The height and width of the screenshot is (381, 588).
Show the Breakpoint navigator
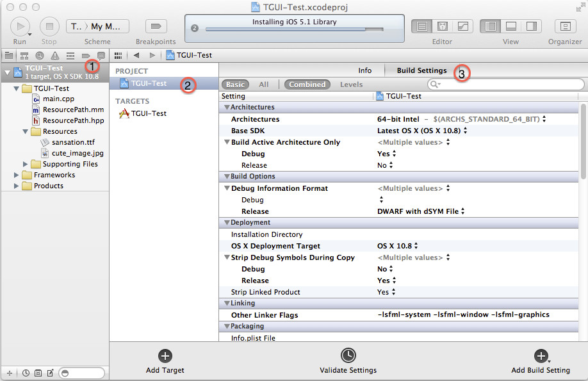(85, 56)
